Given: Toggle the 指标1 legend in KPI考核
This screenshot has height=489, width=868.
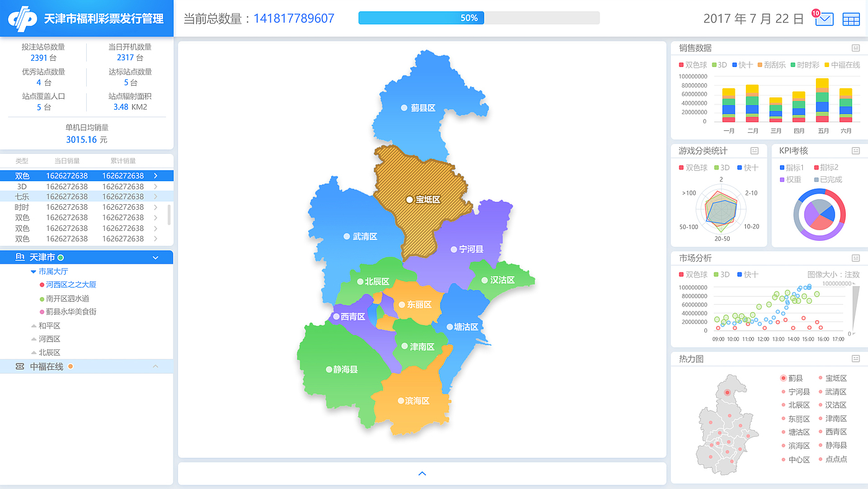Looking at the screenshot, I should (791, 168).
